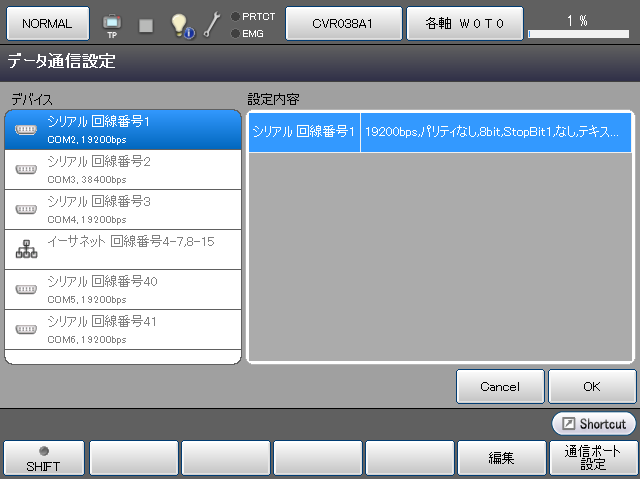The height and width of the screenshot is (479, 640).
Task: Toggle the PRTCT indicator
Action: coord(235,16)
